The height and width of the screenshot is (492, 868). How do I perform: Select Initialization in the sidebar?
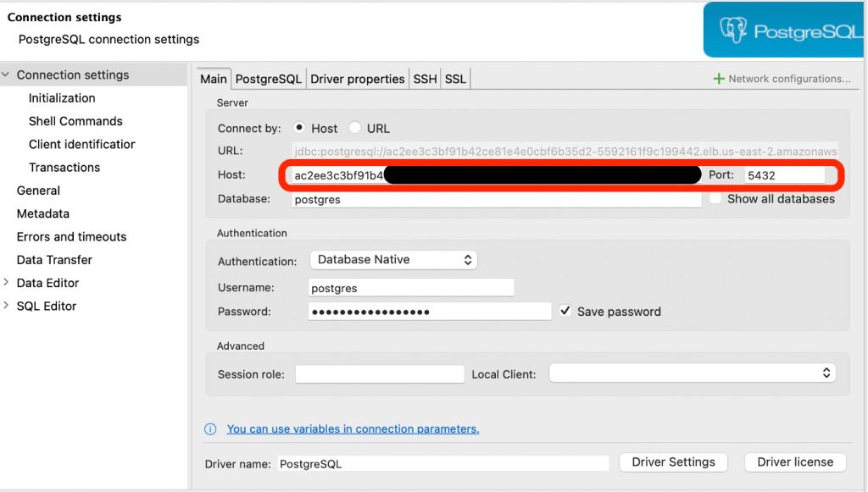pos(62,98)
